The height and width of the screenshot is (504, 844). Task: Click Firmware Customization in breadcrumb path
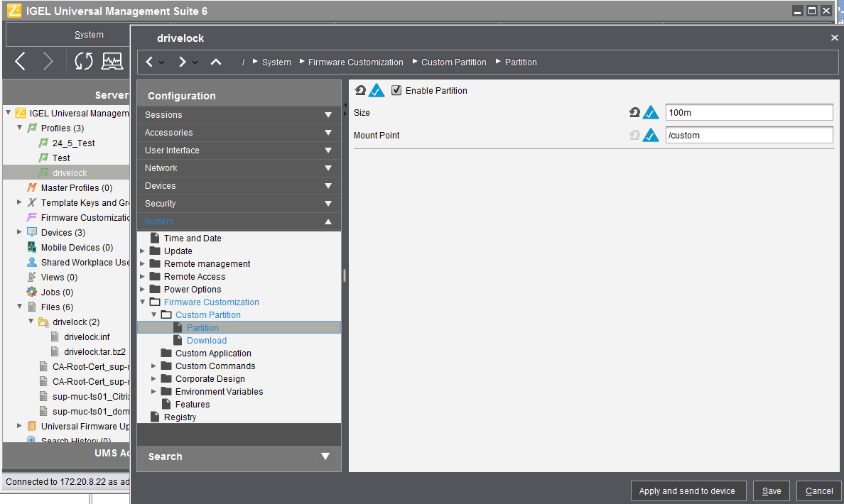point(355,62)
